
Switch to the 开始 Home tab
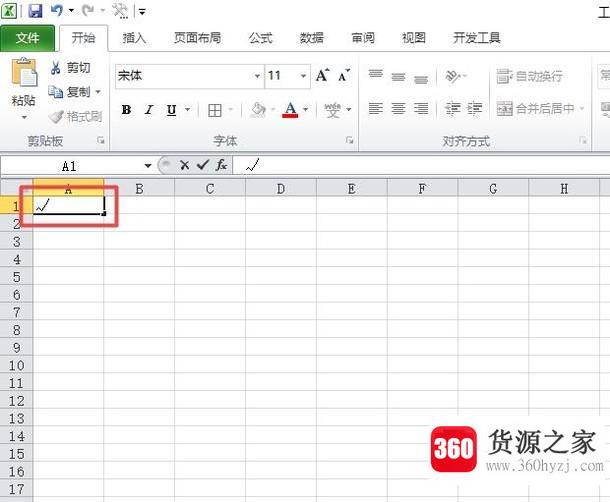[83, 38]
